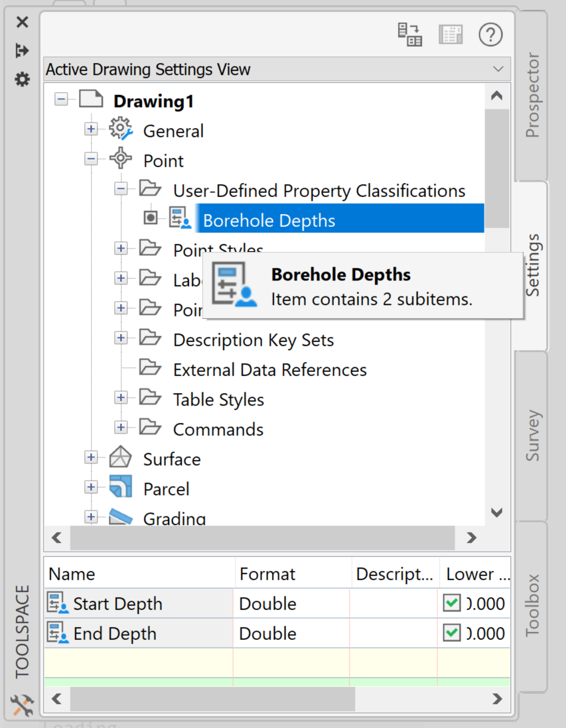Click the Description column header
The height and width of the screenshot is (728, 566).
click(395, 574)
